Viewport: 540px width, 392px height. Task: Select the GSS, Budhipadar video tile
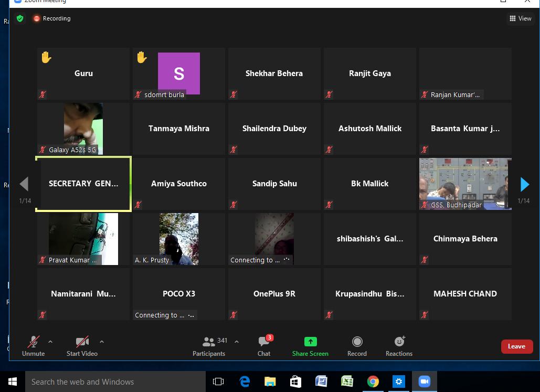465,184
